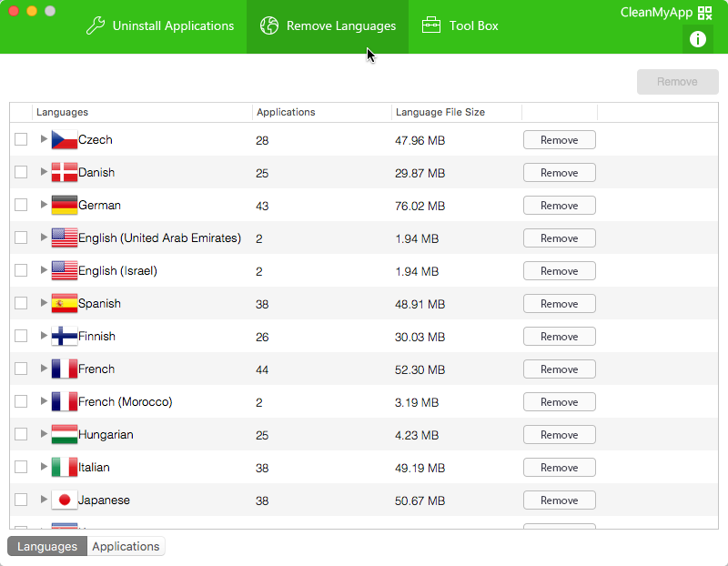Remove the English (Israel) language files
728x566 pixels.
559,271
